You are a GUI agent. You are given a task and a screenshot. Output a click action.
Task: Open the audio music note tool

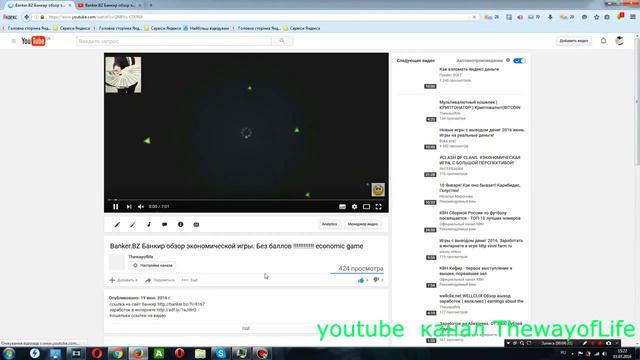point(149,224)
